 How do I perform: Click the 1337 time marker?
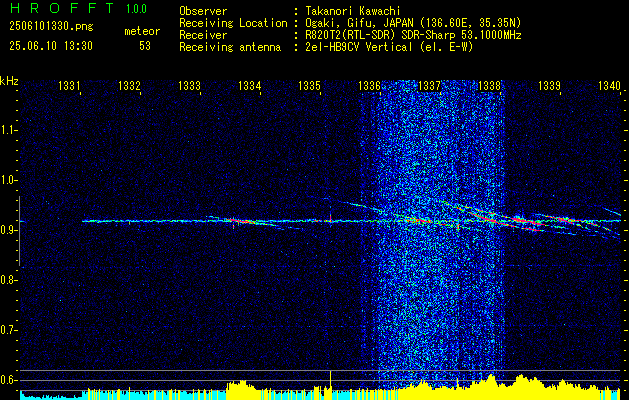pos(430,86)
